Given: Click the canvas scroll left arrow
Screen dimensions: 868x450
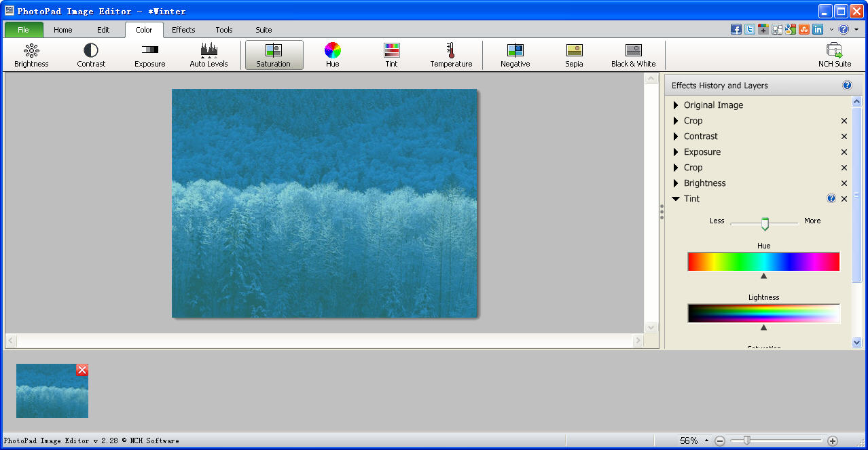Looking at the screenshot, I should click(x=11, y=341).
